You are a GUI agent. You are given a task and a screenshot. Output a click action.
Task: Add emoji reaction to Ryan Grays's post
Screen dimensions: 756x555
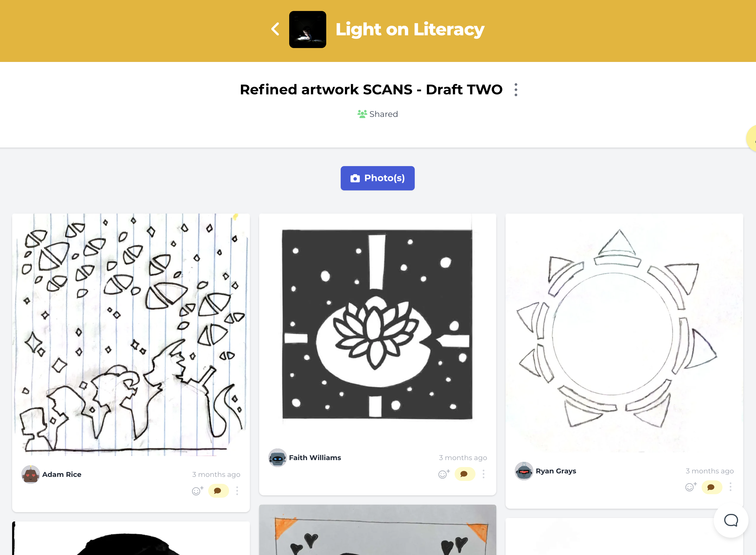pos(691,487)
